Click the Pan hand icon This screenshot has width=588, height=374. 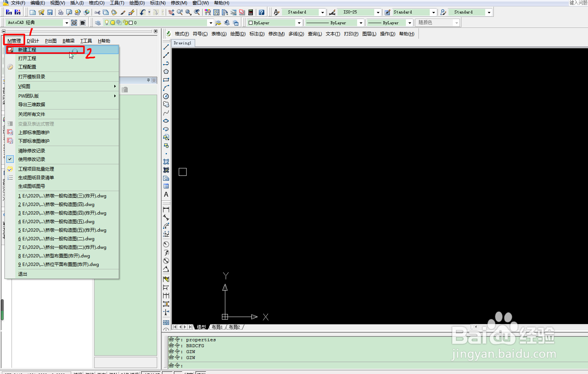tap(171, 12)
